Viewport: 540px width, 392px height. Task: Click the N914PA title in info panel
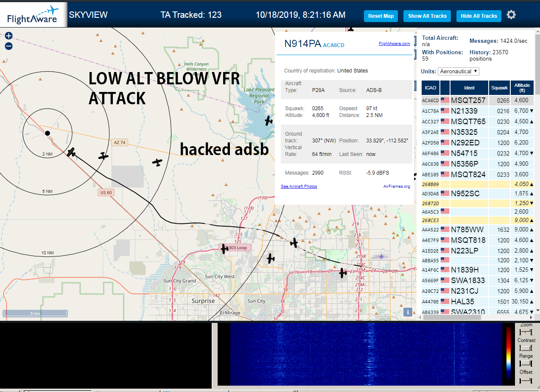point(302,44)
